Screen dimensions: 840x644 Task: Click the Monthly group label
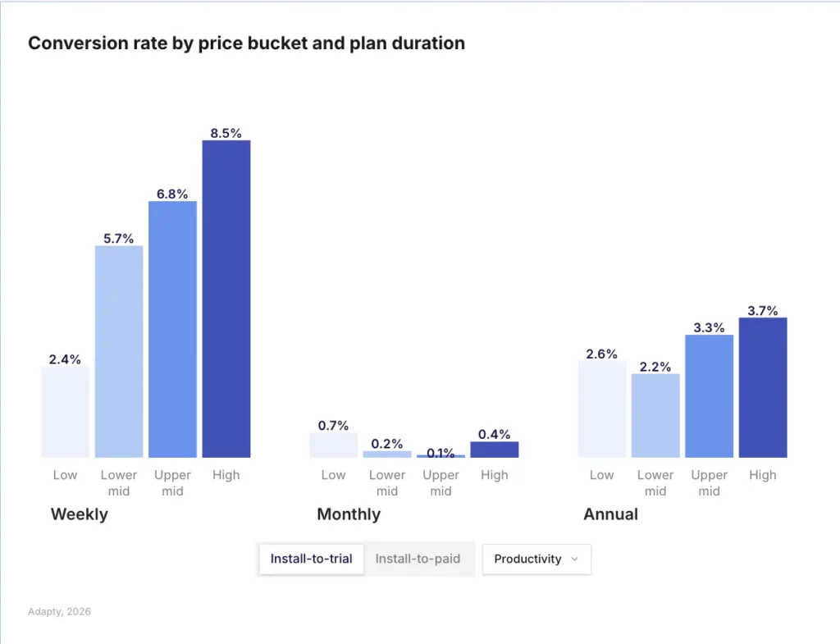(349, 514)
